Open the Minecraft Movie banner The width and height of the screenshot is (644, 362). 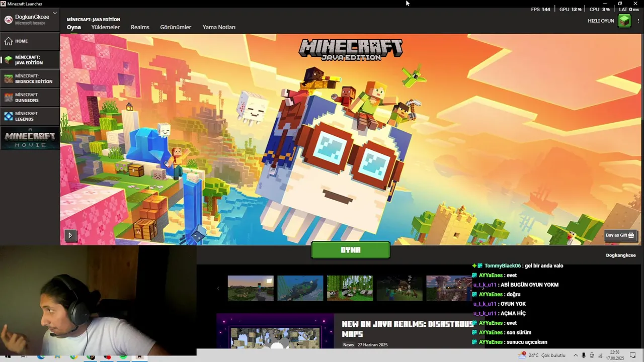click(x=30, y=138)
